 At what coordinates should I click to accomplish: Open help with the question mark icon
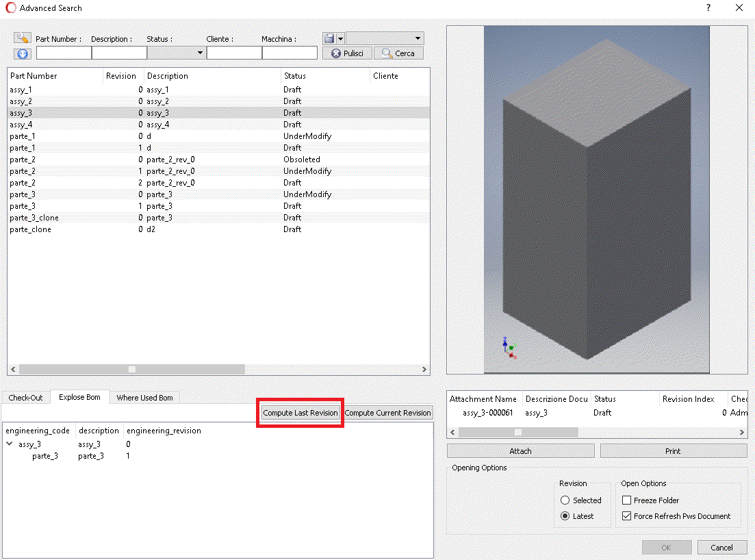click(x=708, y=8)
